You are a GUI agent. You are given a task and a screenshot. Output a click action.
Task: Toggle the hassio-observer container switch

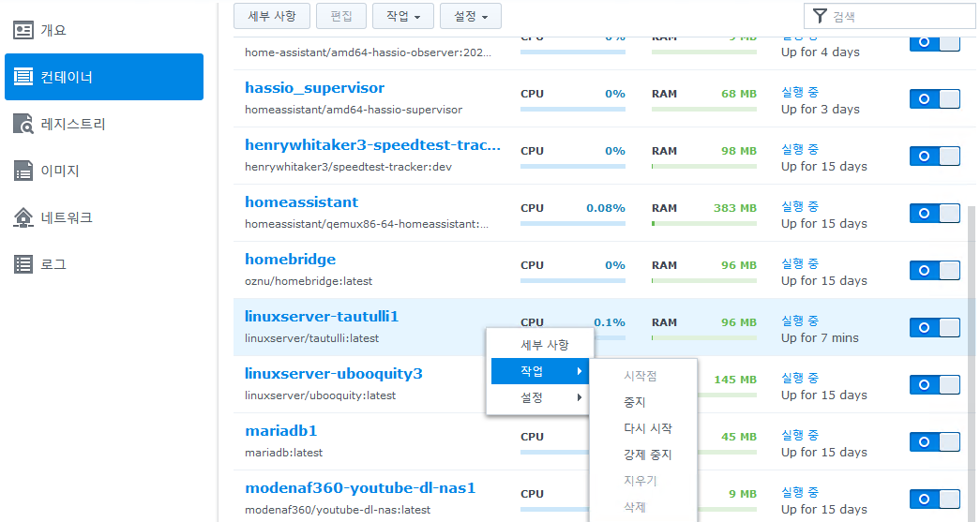pos(934,42)
